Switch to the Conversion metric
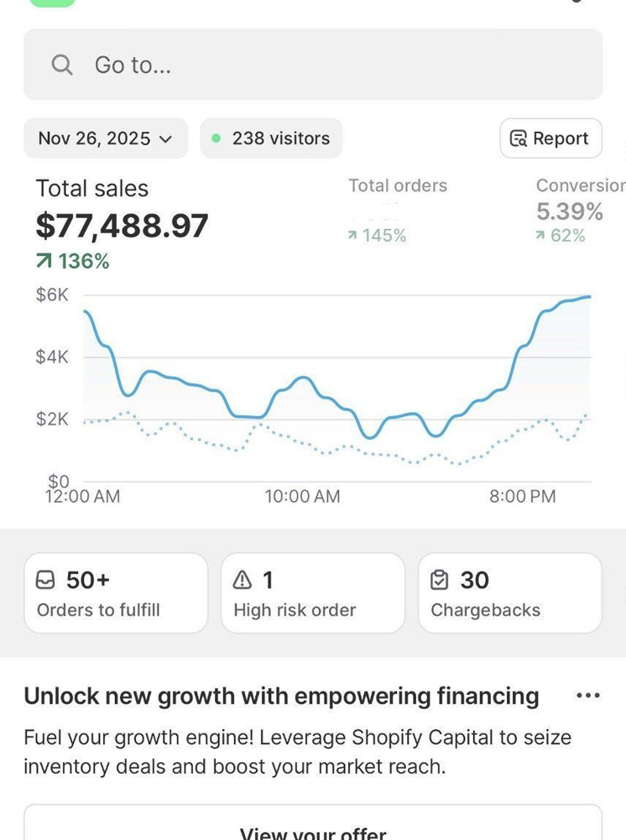626x840 pixels. click(581, 186)
